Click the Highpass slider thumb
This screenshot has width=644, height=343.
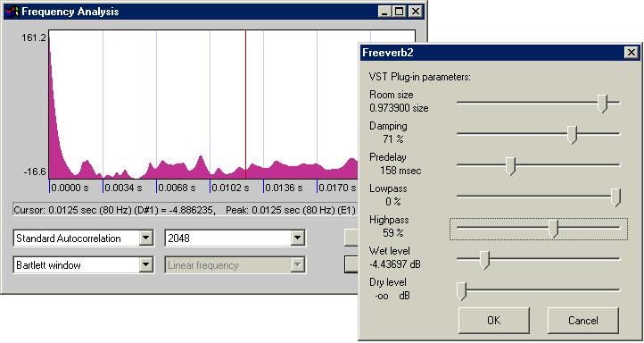pyautogui.click(x=554, y=229)
